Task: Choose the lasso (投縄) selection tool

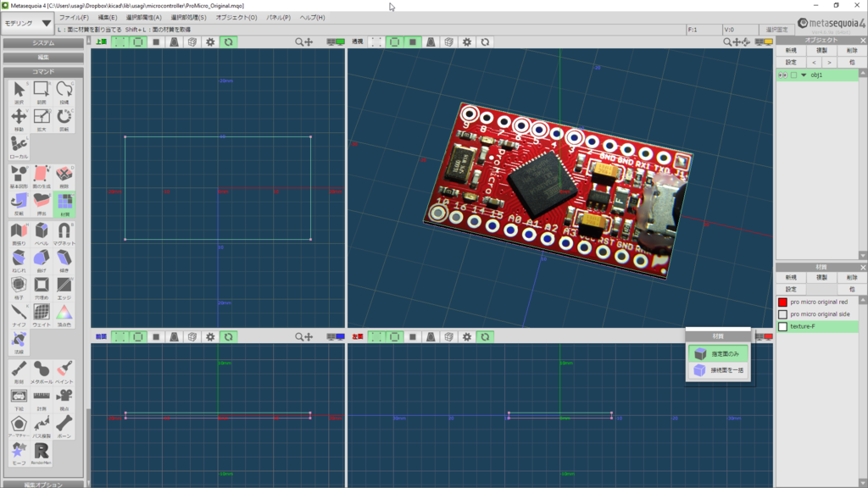Action: pos(64,93)
